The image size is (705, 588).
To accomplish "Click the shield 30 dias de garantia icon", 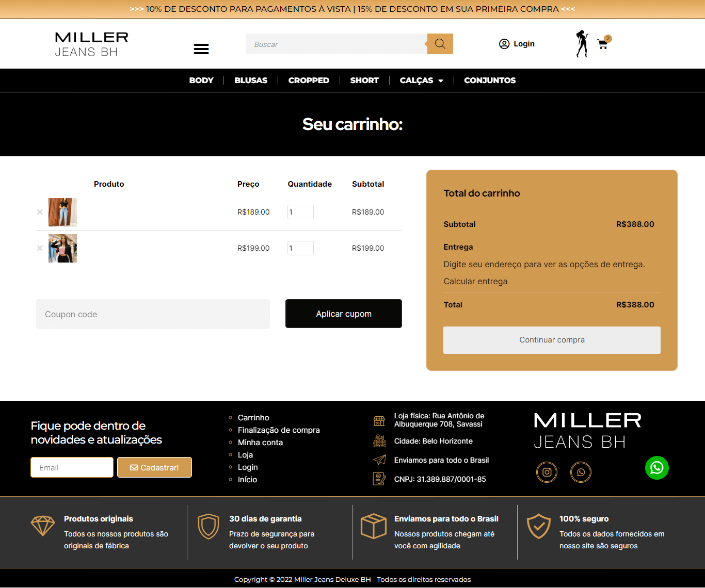I will (x=209, y=526).
